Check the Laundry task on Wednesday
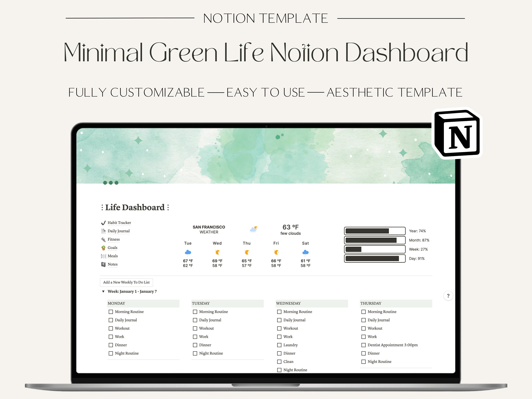 [279, 345]
